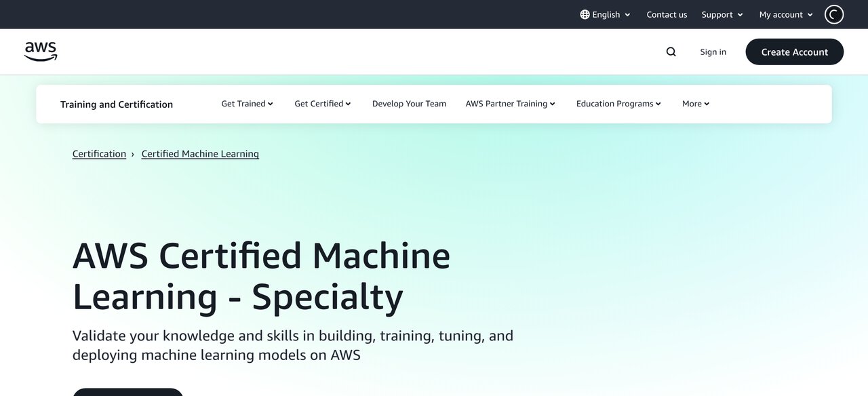Open the English language dropdown

point(605,14)
